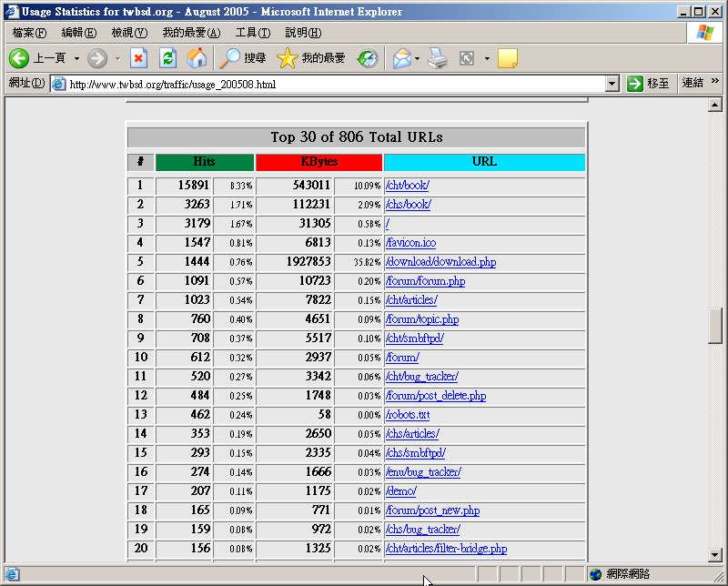Follow the /forum/forum.php link
This screenshot has height=586, width=728.
pyautogui.click(x=425, y=281)
